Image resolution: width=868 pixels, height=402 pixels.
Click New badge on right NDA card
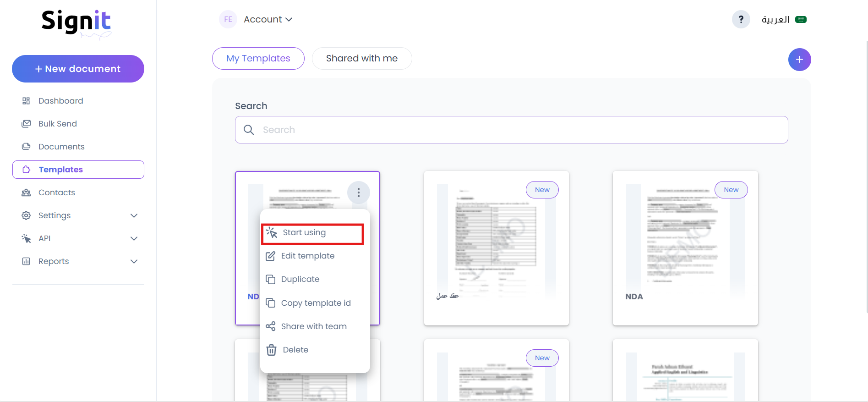tap(731, 190)
